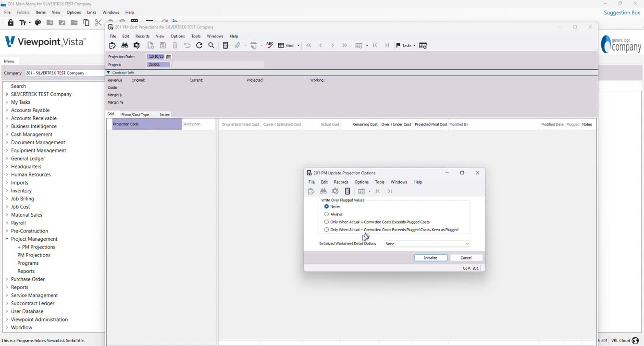
Task: Click the Cancel button
Action: 466,258
